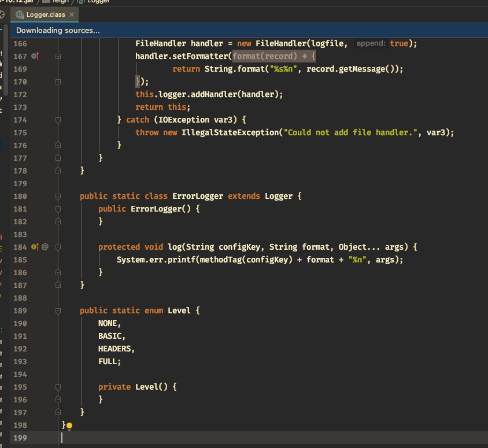The image size is (488, 448).
Task: Click the overriding method gutter icon on line 184
Action: coord(35,247)
